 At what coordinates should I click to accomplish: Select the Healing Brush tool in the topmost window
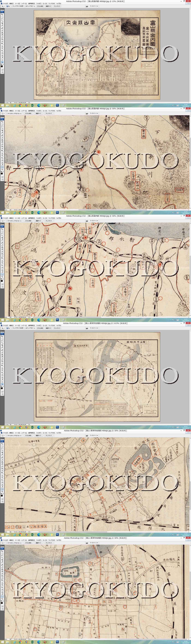pyautogui.click(x=2, y=28)
